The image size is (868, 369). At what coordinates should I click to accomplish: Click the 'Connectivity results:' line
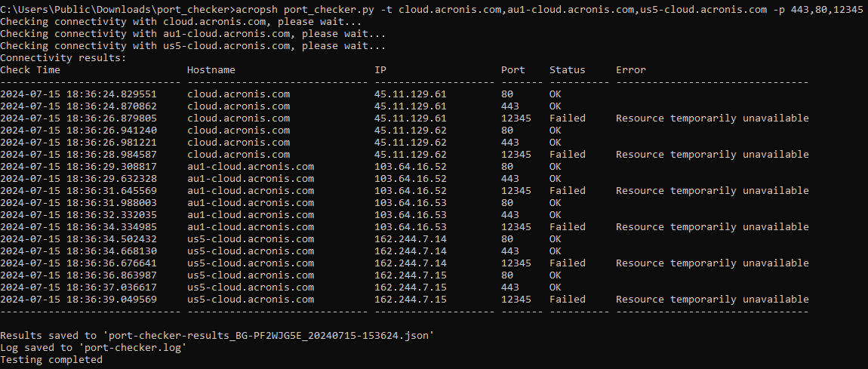(63, 58)
